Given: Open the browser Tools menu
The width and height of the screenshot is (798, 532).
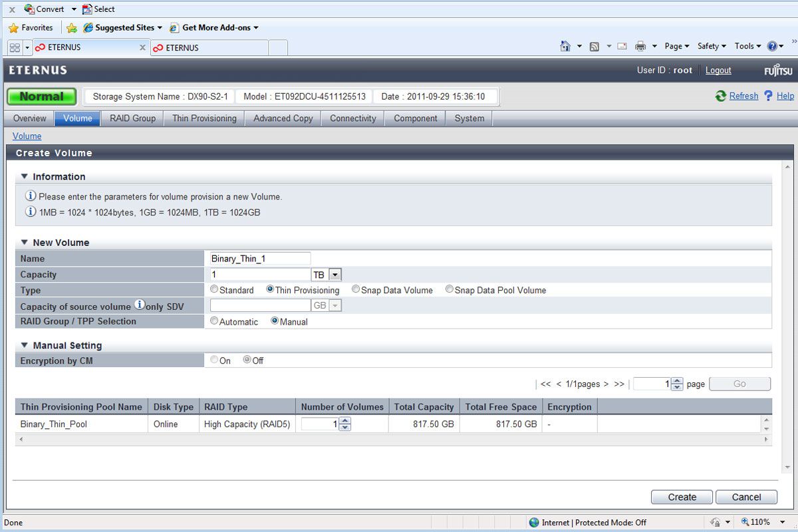Looking at the screenshot, I should [747, 47].
